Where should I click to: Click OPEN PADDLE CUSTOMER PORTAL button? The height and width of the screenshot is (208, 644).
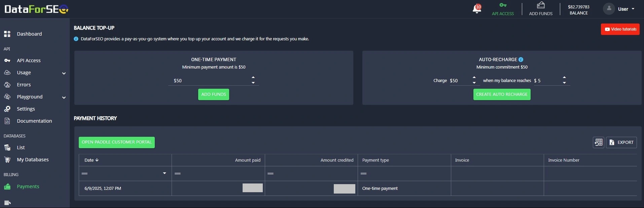pyautogui.click(x=117, y=142)
